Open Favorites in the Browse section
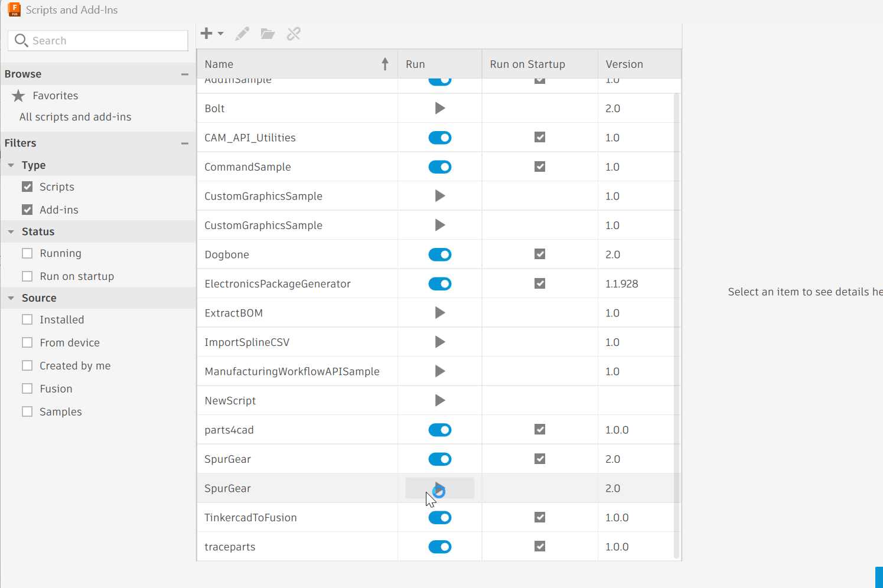This screenshot has width=883, height=588. pos(56,96)
